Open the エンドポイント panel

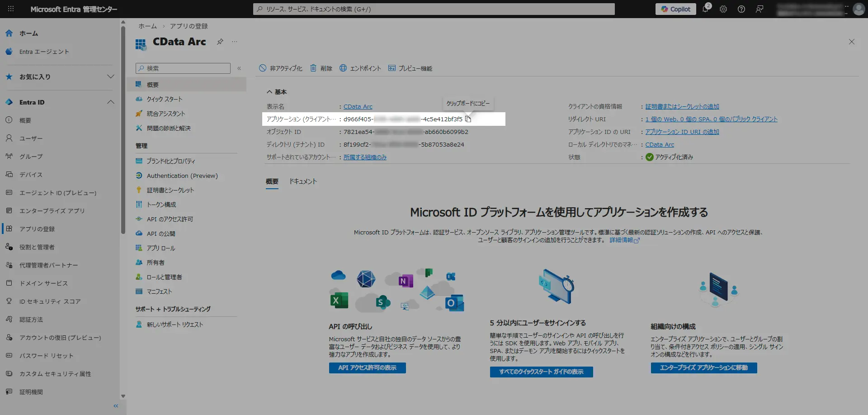tap(360, 68)
